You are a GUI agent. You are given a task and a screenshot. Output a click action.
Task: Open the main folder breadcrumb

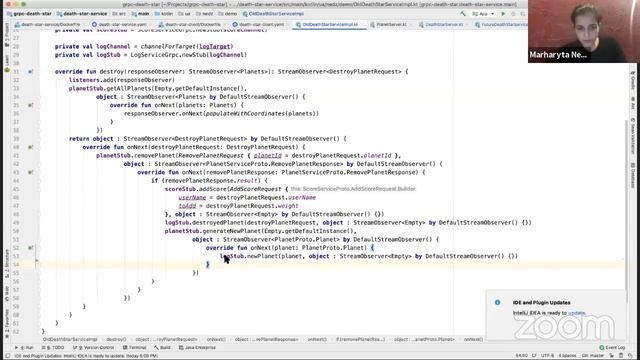tap(140, 14)
